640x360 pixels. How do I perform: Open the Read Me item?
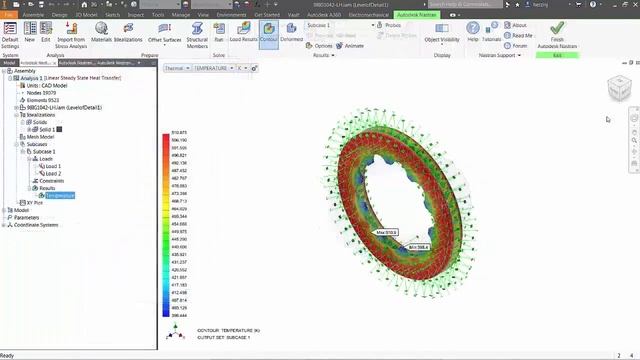pyautogui.click(x=518, y=36)
